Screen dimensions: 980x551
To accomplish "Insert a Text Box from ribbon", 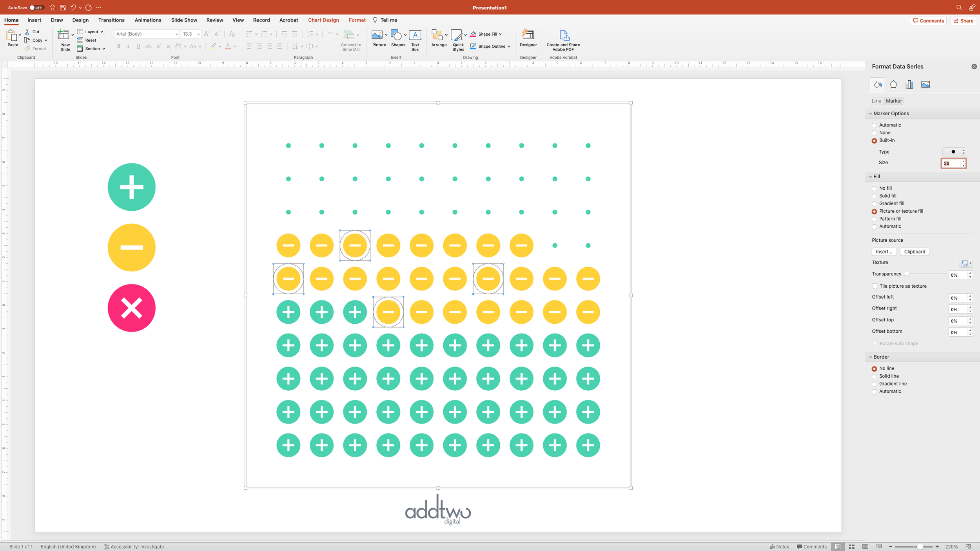I will [415, 40].
